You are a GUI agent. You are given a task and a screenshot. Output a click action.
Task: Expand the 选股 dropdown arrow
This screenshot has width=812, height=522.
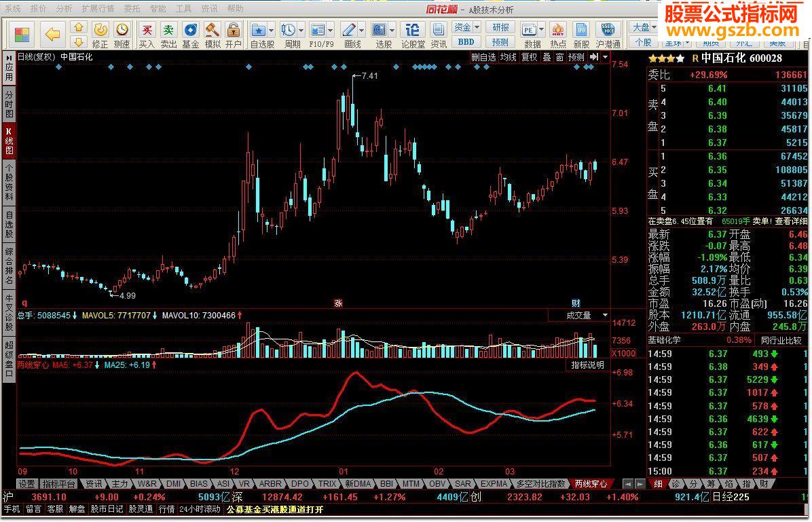392,31
